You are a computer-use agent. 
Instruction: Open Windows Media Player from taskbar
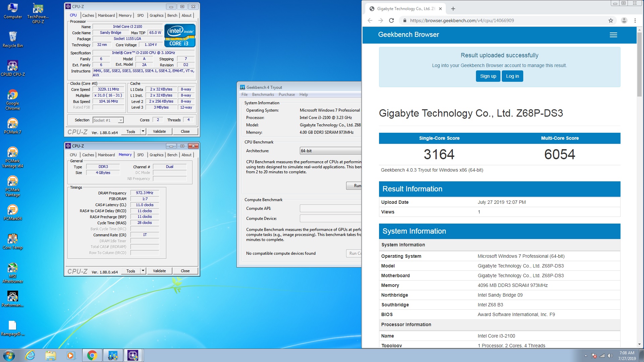coord(71,355)
